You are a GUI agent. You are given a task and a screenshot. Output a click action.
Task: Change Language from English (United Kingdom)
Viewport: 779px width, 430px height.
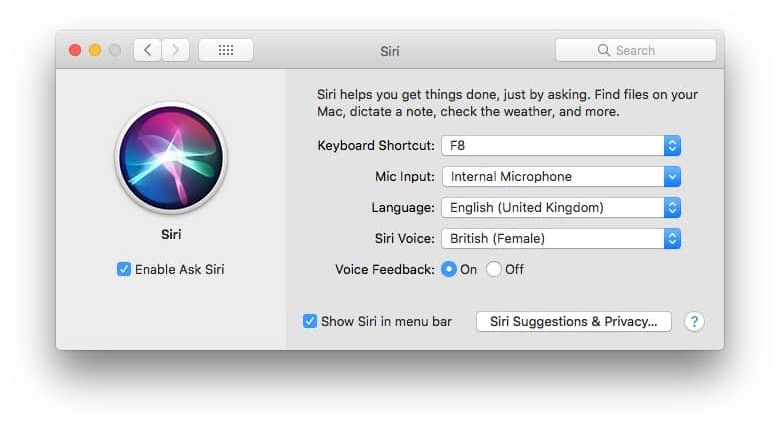pyautogui.click(x=560, y=208)
